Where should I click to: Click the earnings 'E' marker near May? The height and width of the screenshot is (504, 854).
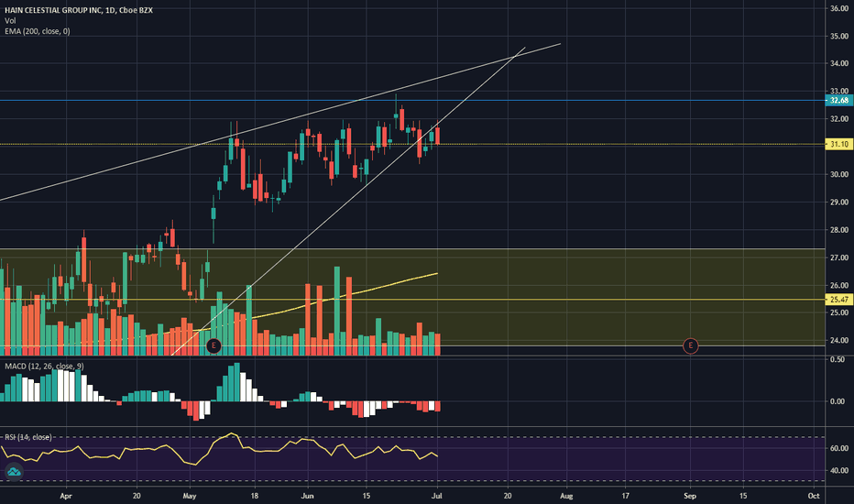213,345
